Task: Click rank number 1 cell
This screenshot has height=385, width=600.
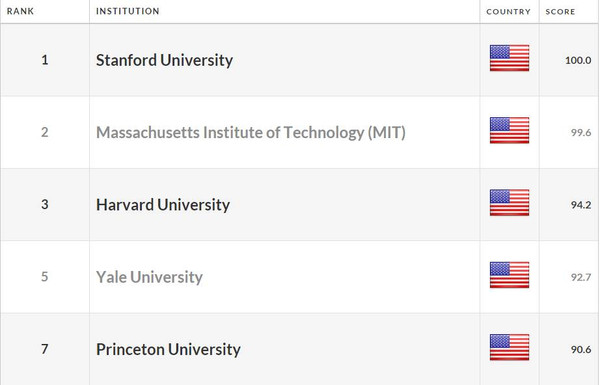Action: (45, 60)
